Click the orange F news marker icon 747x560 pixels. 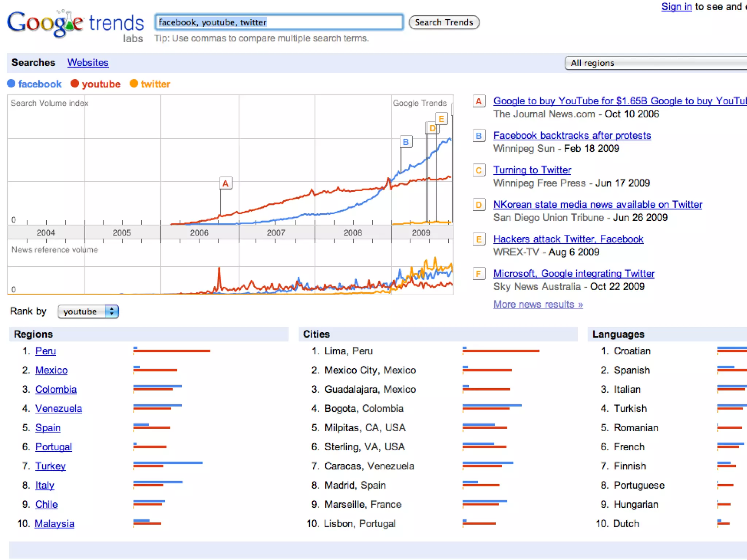click(479, 274)
